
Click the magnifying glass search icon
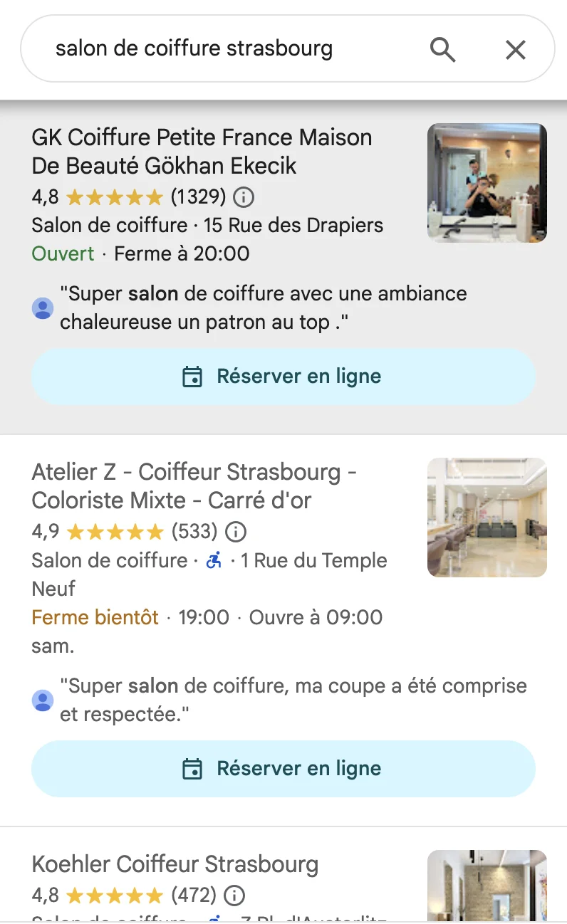coord(442,50)
